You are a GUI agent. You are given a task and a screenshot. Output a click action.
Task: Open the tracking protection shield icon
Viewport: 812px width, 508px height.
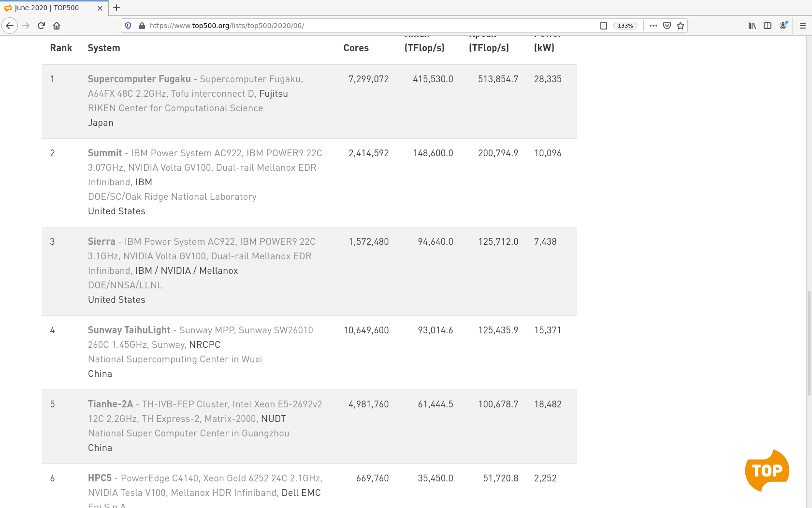pyautogui.click(x=128, y=26)
